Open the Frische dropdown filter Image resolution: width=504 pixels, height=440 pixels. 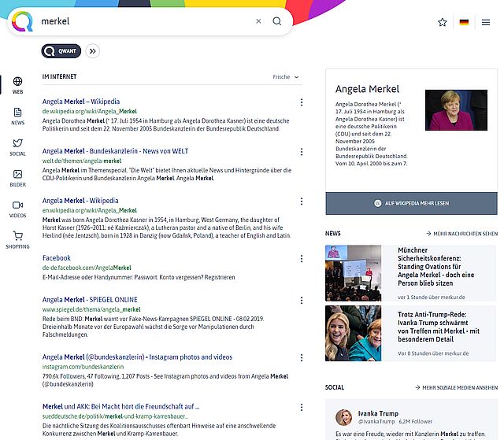click(x=286, y=77)
